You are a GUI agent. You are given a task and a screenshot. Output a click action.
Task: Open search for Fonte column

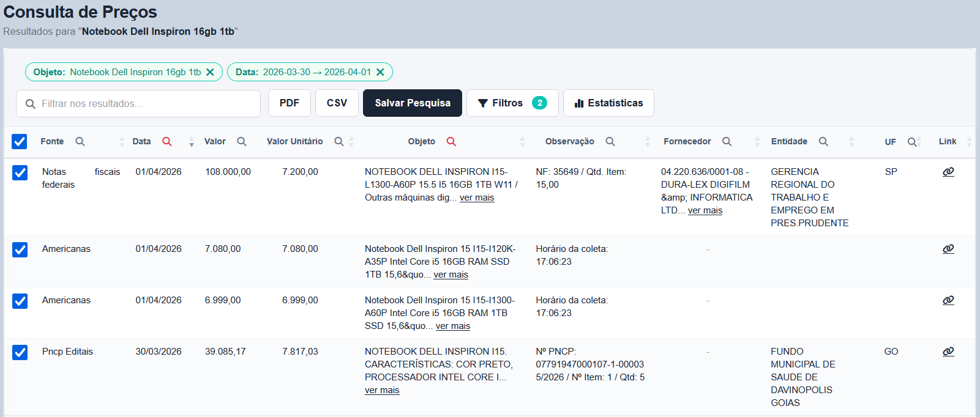coord(80,141)
